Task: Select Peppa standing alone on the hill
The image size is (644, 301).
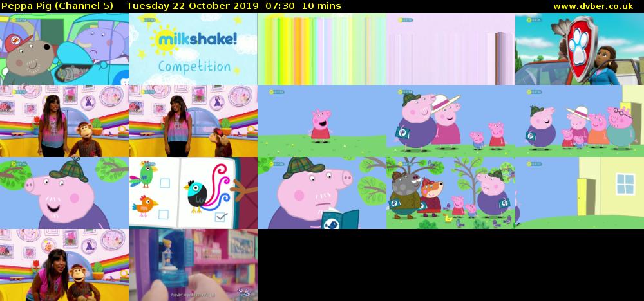Action: pos(322,121)
